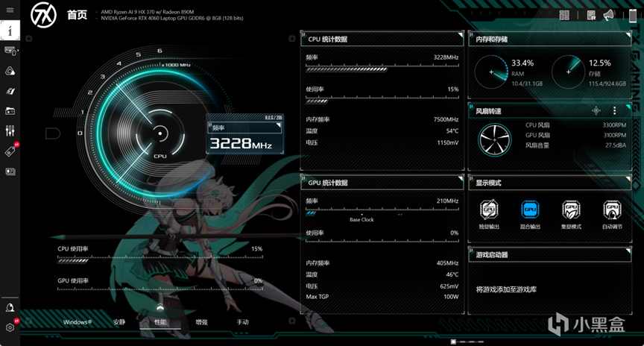The image size is (644, 346).
Task: Open the fan speed three-dot menu
Action: [614, 110]
